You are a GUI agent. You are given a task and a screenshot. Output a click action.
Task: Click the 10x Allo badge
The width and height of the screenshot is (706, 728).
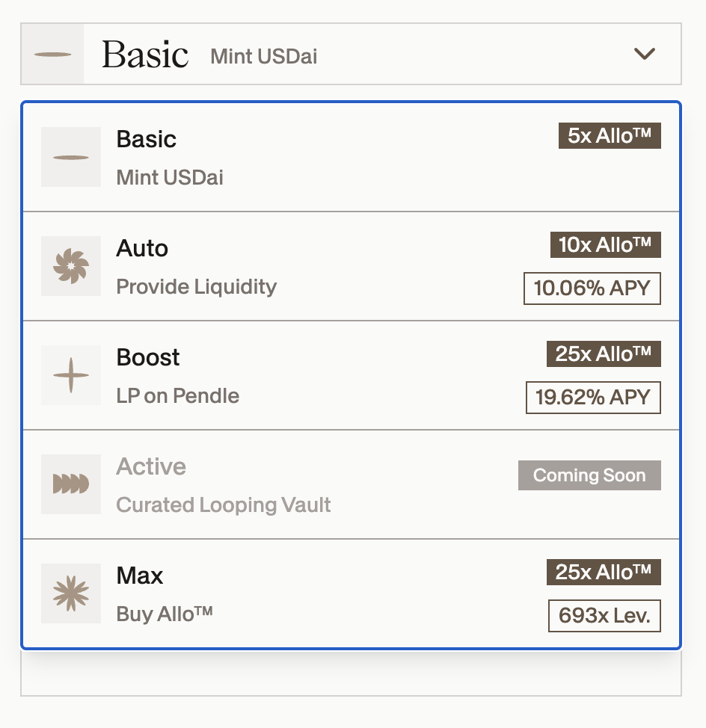[605, 245]
